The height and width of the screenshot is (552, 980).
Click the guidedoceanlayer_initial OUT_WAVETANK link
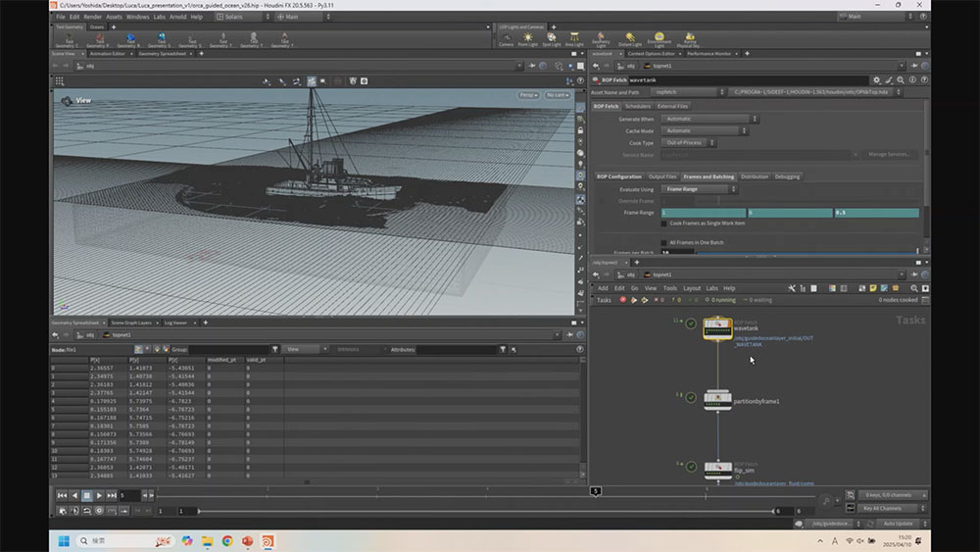pos(773,341)
